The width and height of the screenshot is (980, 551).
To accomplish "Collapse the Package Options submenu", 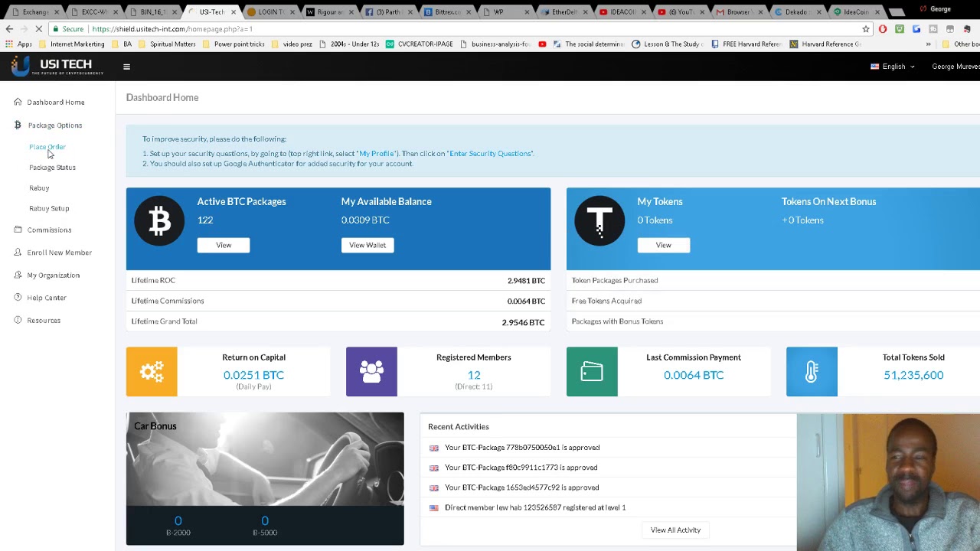I will 55,125.
